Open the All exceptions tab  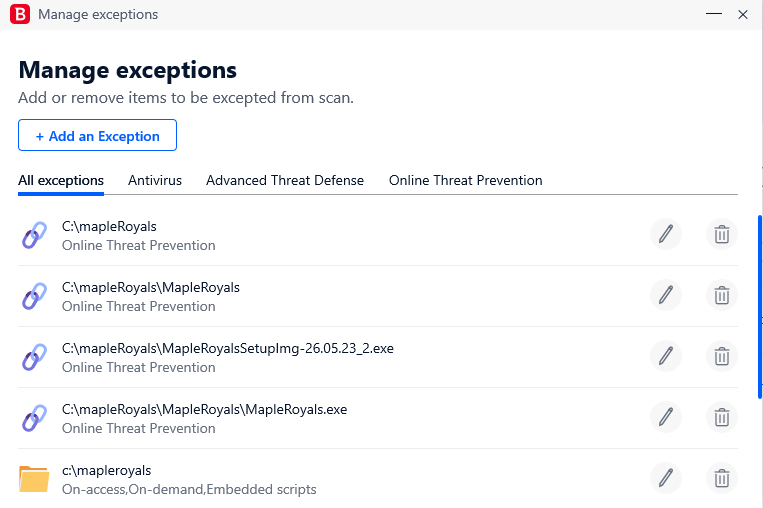(61, 181)
